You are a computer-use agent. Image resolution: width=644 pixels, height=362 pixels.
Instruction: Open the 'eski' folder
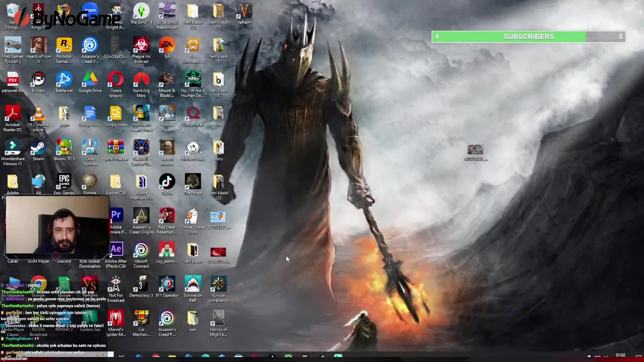(193, 321)
